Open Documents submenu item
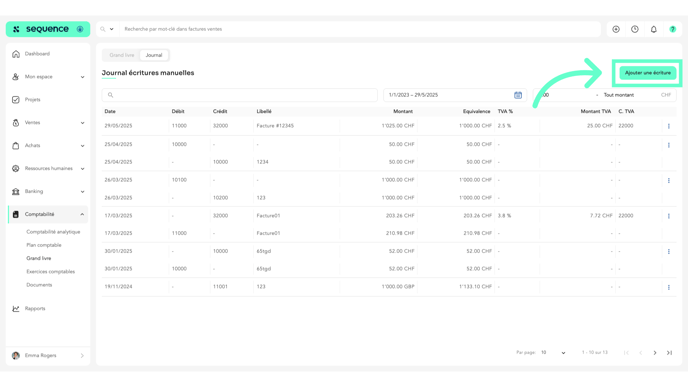 (39, 285)
